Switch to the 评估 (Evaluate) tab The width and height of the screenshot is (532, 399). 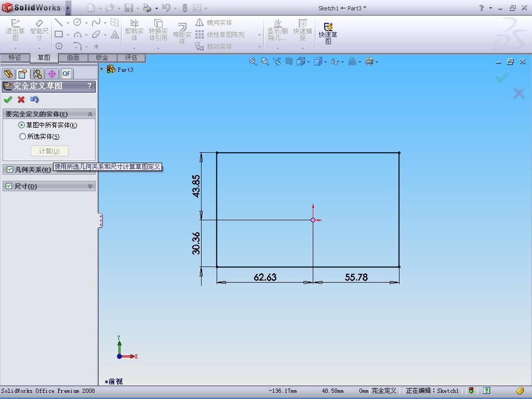pyautogui.click(x=131, y=58)
